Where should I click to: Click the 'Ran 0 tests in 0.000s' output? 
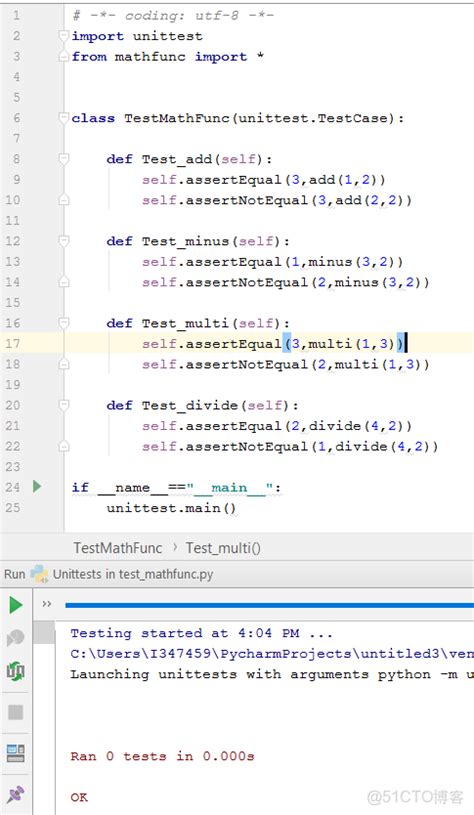(163, 756)
